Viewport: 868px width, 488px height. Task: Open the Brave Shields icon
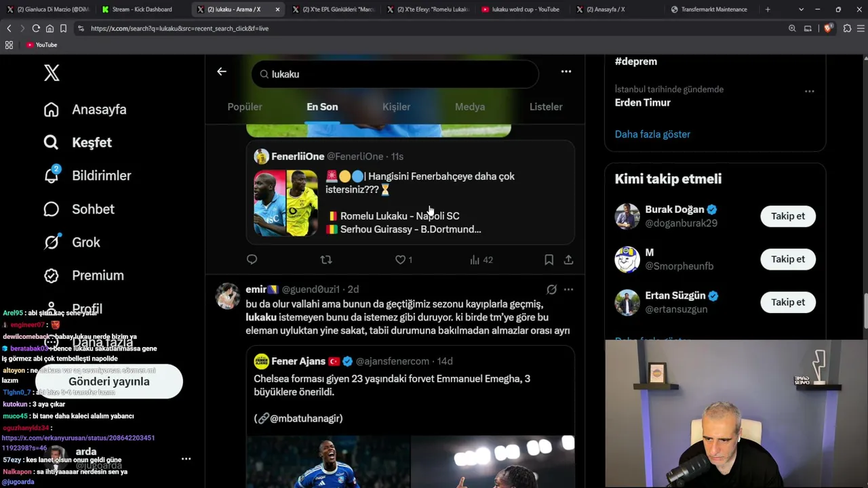pos(828,28)
